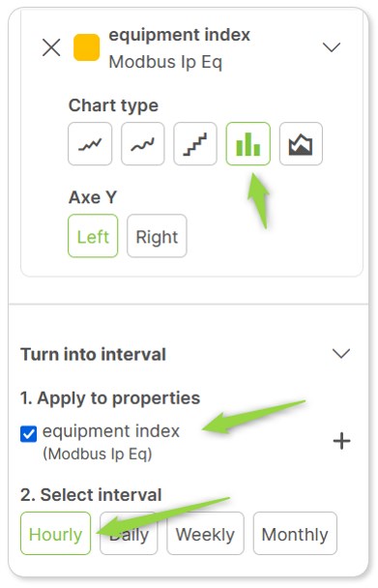Click the equipment index property label
The image size is (378, 588).
pos(111,431)
